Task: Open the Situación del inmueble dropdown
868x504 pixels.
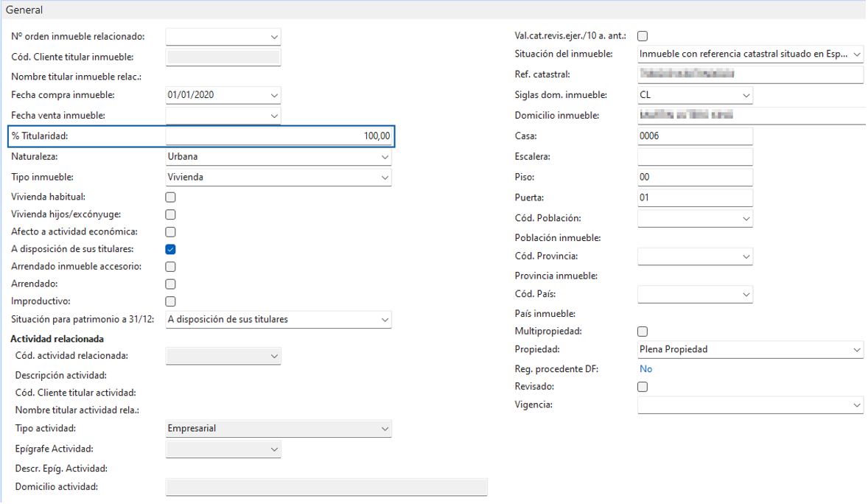Action: [750, 55]
